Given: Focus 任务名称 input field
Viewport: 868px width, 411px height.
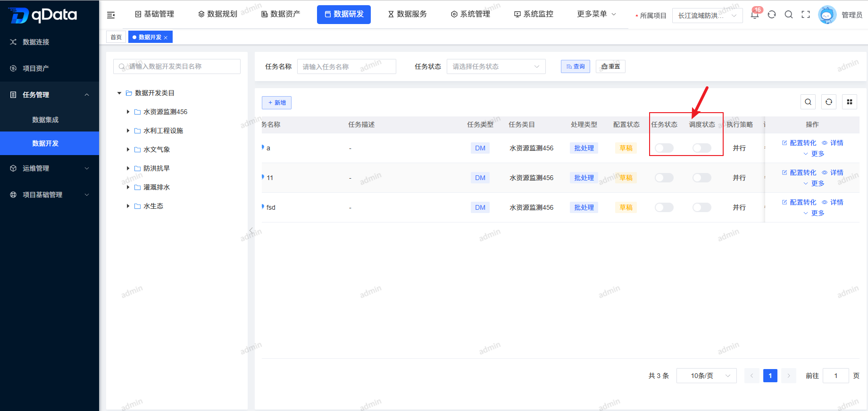Looking at the screenshot, I should point(347,66).
